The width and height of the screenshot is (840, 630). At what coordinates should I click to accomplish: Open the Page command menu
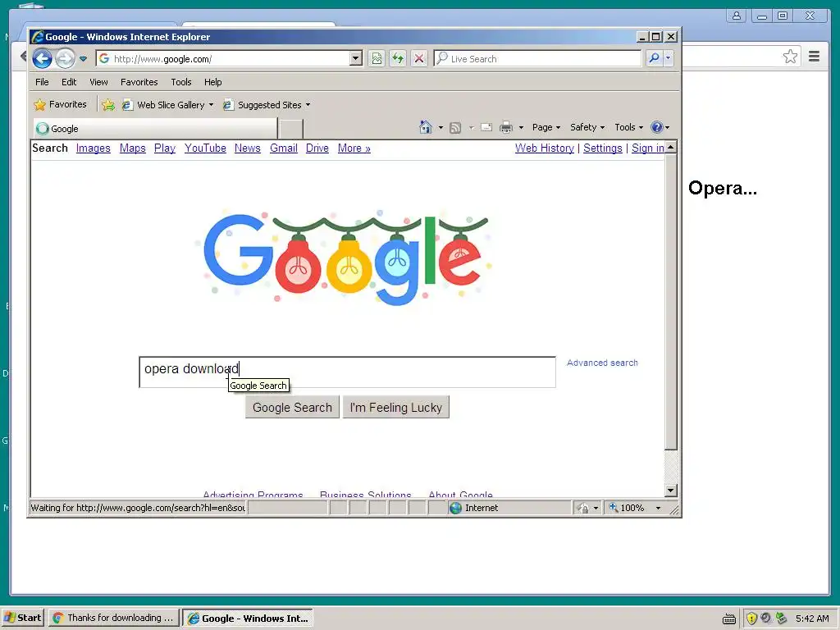pos(546,127)
